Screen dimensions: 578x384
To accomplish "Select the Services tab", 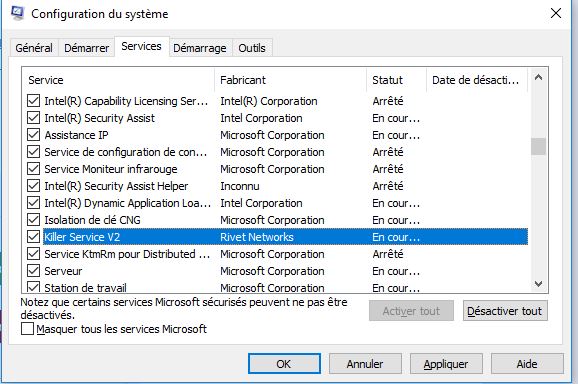I will pyautogui.click(x=142, y=46).
